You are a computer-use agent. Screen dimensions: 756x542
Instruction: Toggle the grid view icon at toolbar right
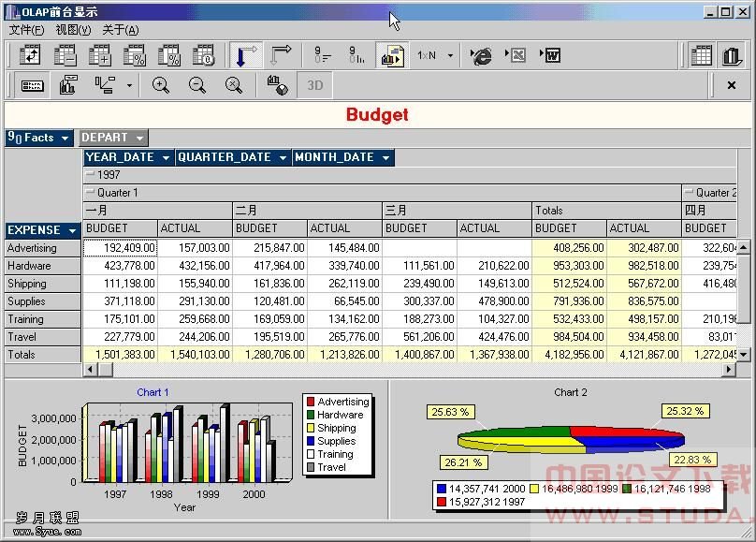(x=701, y=55)
